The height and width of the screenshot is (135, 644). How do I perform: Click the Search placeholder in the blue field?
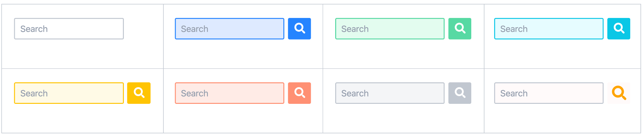(x=195, y=29)
